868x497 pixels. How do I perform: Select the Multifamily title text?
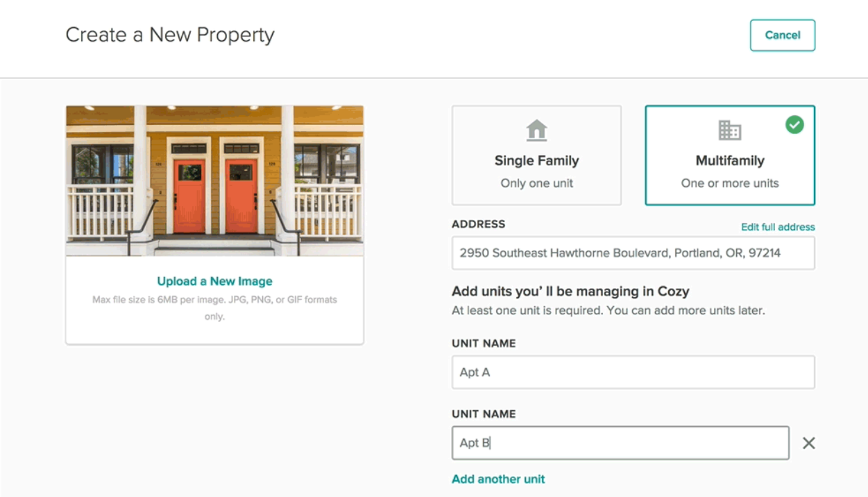click(730, 160)
